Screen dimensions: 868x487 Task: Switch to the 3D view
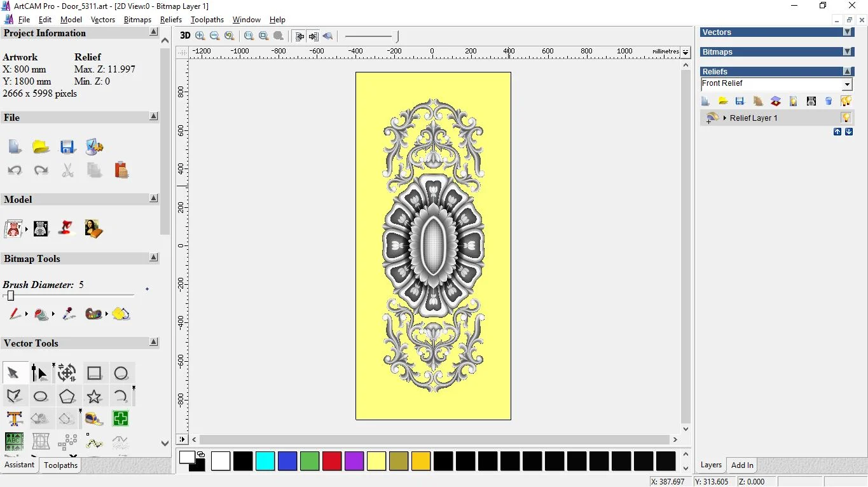tap(185, 36)
